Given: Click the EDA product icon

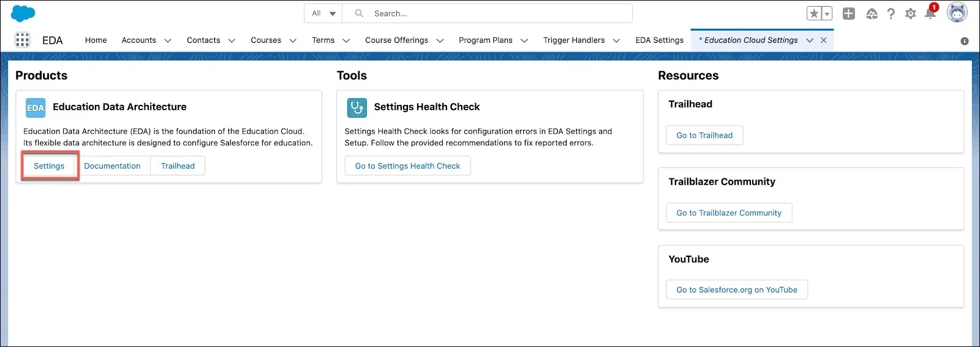Looking at the screenshot, I should [x=36, y=108].
